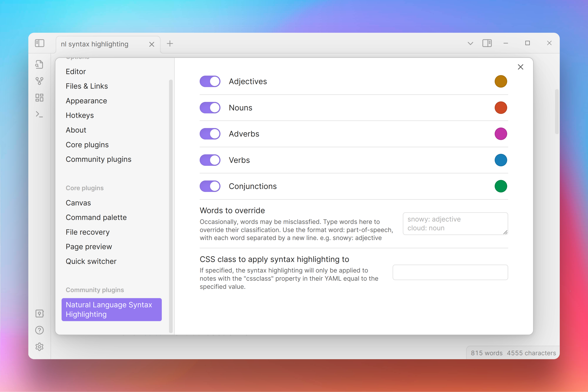Click the settings gear icon
The height and width of the screenshot is (392, 588).
[39, 347]
